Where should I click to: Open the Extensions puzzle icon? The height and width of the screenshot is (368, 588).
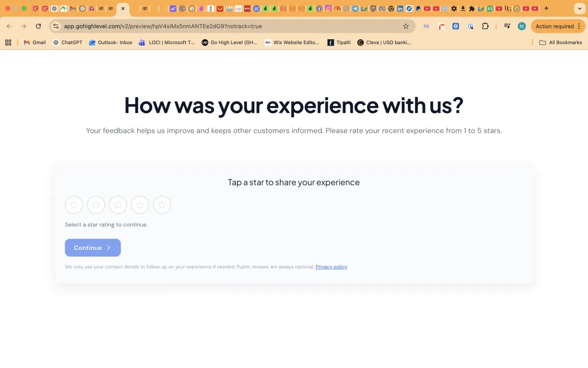point(485,26)
